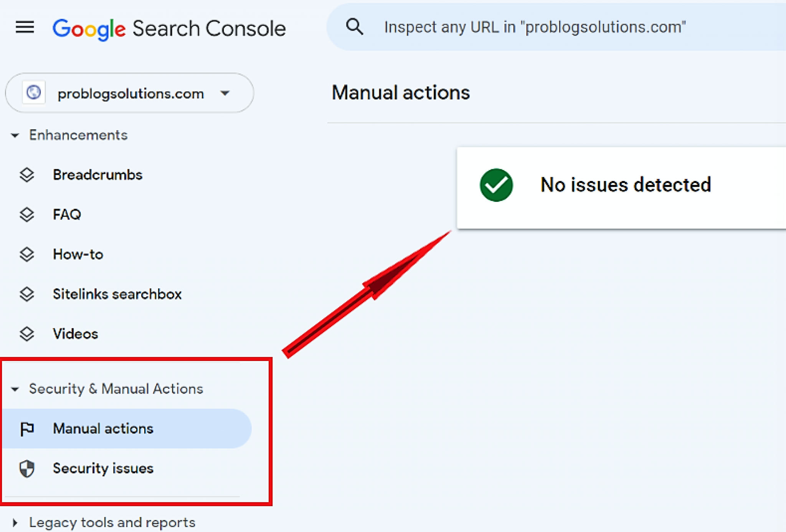The image size is (786, 532).
Task: Click the No issues detected card
Action: (621, 188)
